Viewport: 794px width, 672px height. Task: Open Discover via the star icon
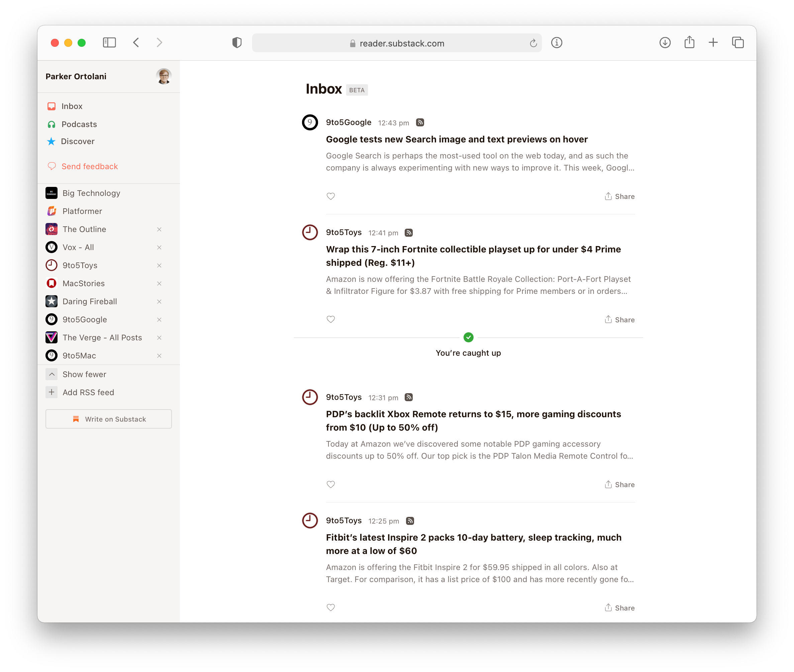pyautogui.click(x=52, y=141)
